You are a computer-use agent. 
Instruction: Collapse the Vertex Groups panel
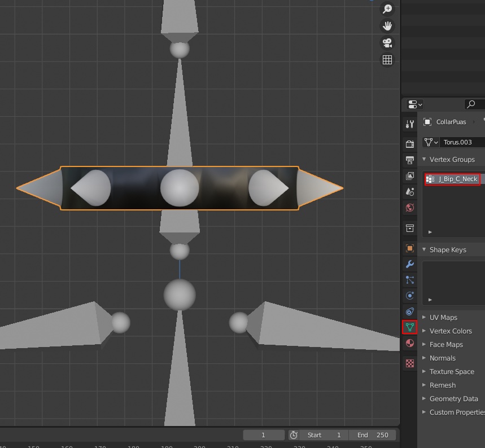424,160
